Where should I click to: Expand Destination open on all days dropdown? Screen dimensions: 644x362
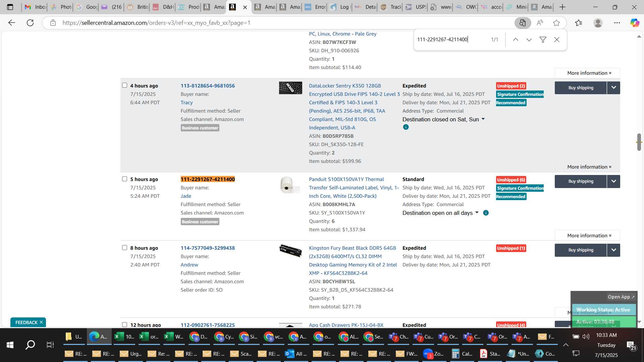pyautogui.click(x=477, y=213)
